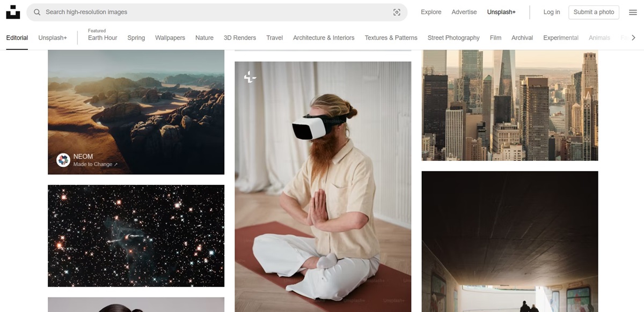Viewport: 644px width, 312px height.
Task: Click the magnifying glass search icon
Action: click(x=37, y=12)
